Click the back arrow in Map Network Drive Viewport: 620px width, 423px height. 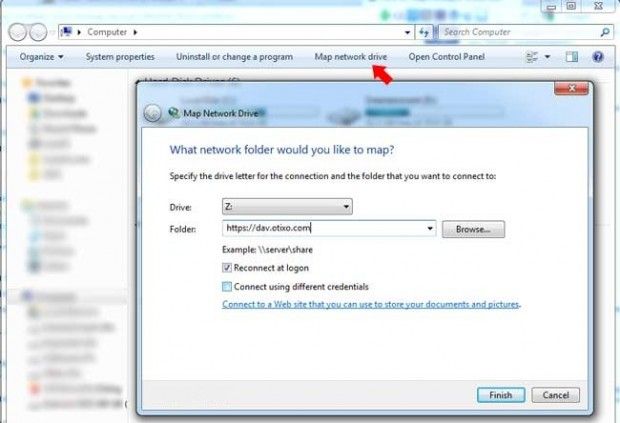(x=153, y=113)
